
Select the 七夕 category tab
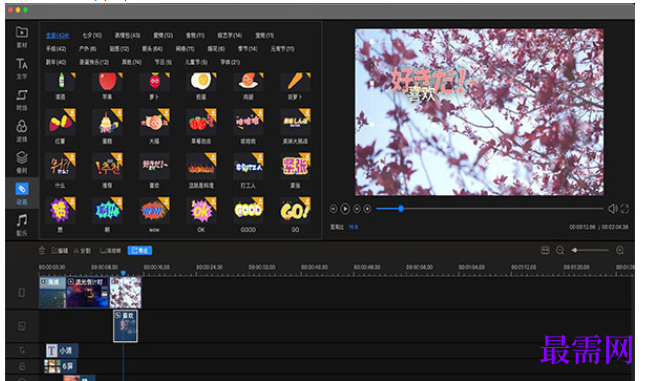coord(92,35)
